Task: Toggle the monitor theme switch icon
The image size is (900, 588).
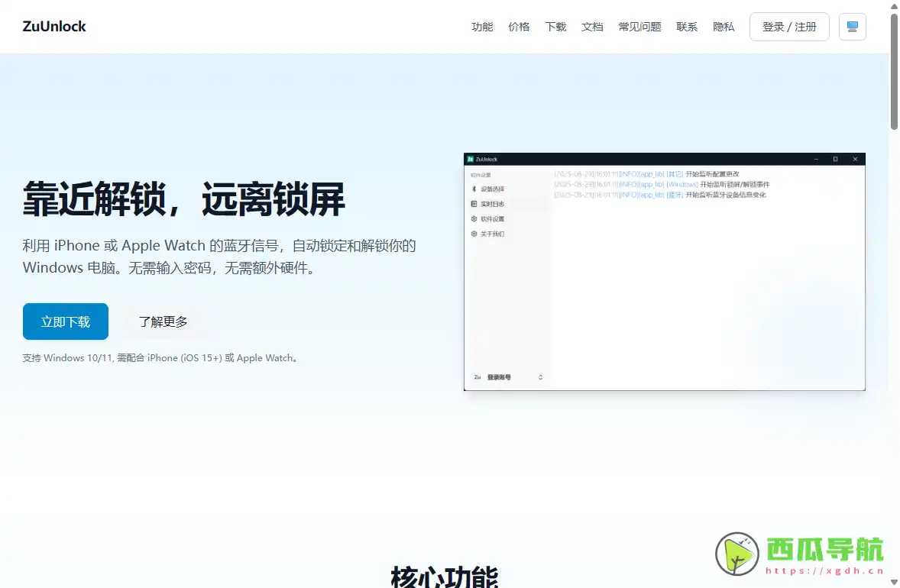Action: tap(853, 27)
